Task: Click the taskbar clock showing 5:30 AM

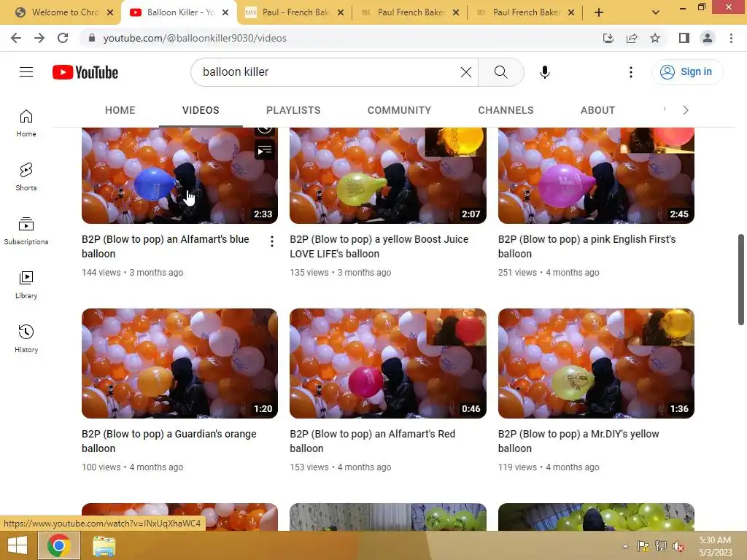Action: [x=715, y=546]
